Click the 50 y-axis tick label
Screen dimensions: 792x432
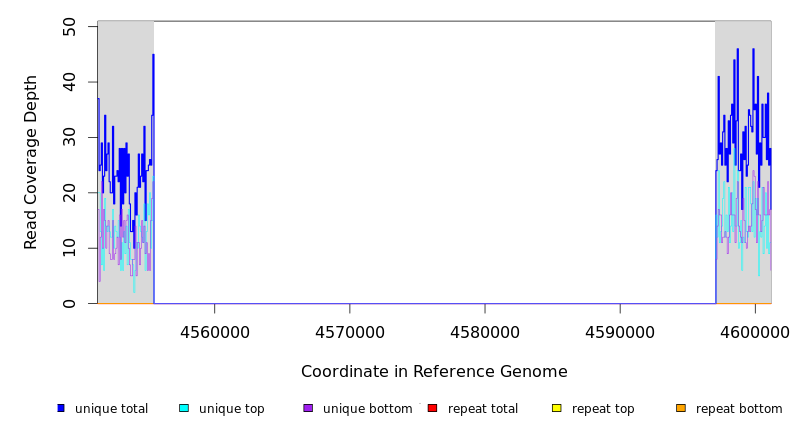[69, 26]
